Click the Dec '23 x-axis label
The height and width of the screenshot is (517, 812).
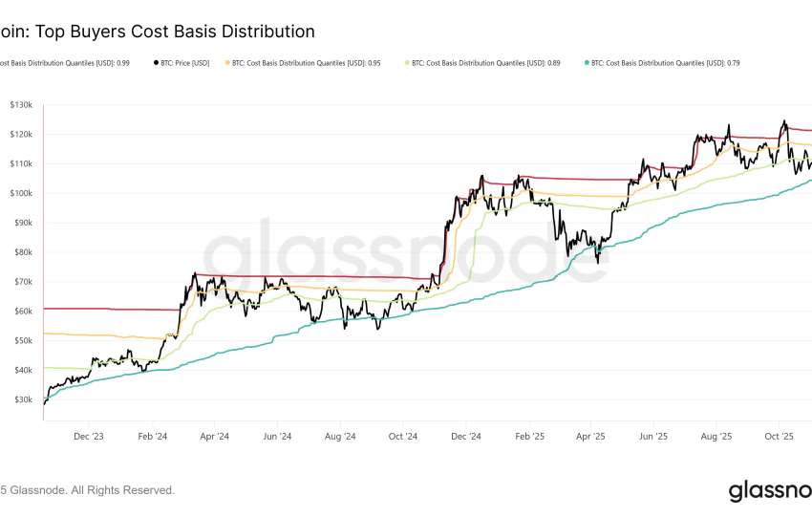click(x=88, y=437)
